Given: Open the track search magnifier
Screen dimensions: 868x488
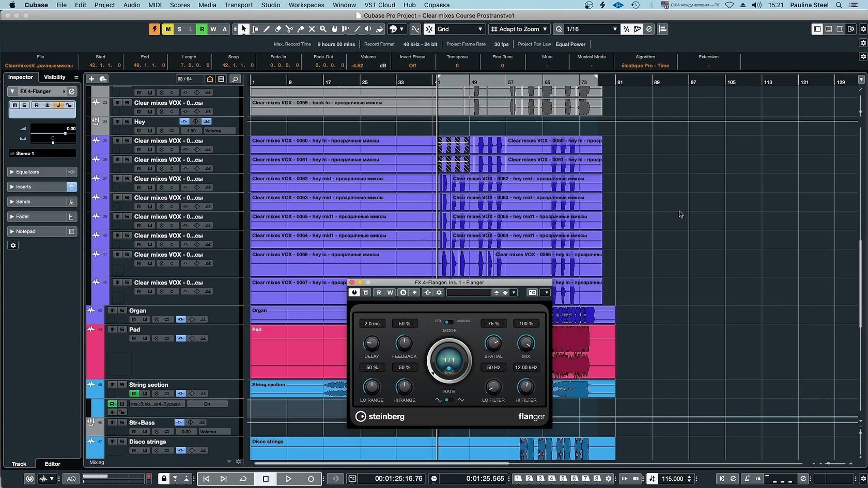Looking at the screenshot, I should coord(235,79).
